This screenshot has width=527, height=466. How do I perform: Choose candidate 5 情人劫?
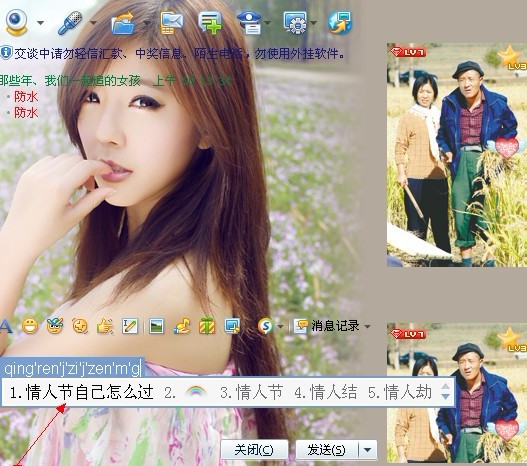point(400,392)
